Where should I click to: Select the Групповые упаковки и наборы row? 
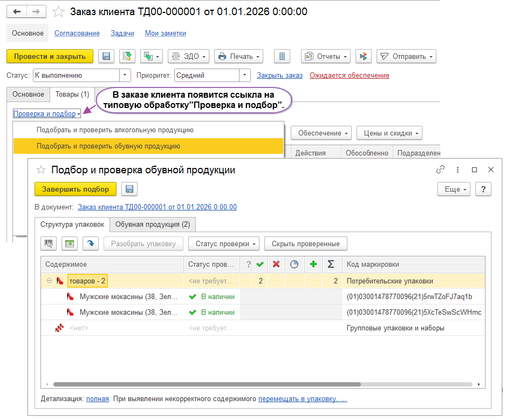(x=263, y=328)
